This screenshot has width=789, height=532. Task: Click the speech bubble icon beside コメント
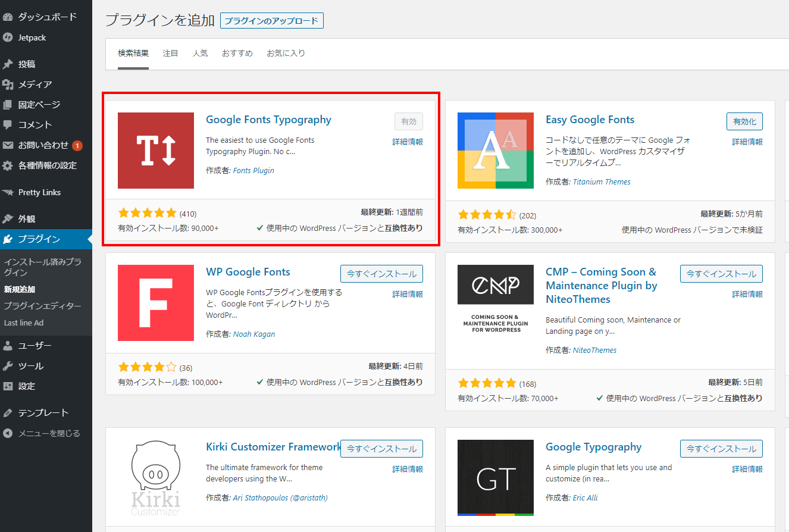coord(8,125)
